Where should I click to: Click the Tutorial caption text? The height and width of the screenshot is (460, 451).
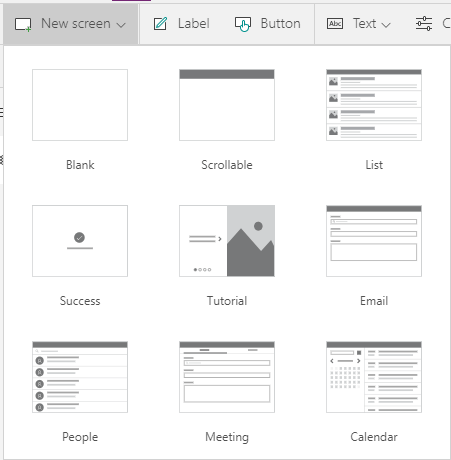(227, 301)
